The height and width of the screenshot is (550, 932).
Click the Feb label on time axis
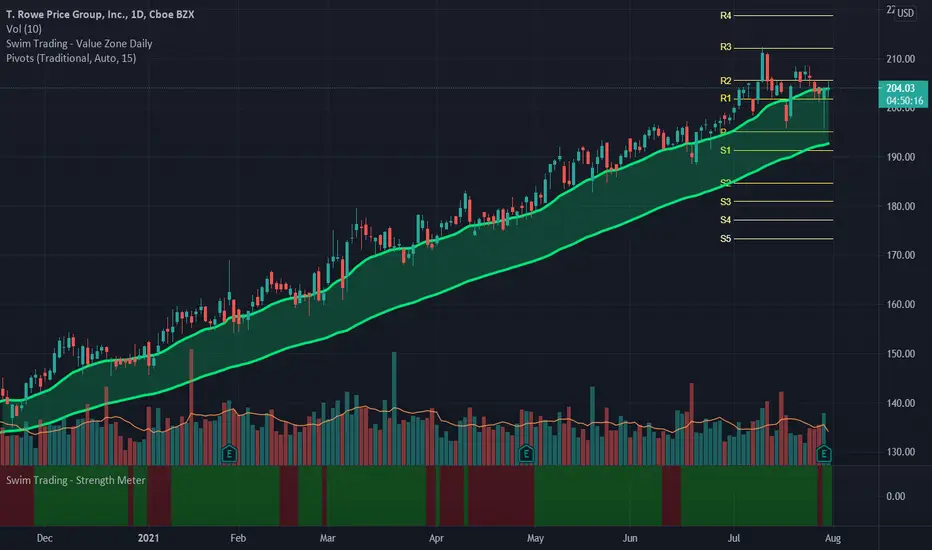point(238,538)
